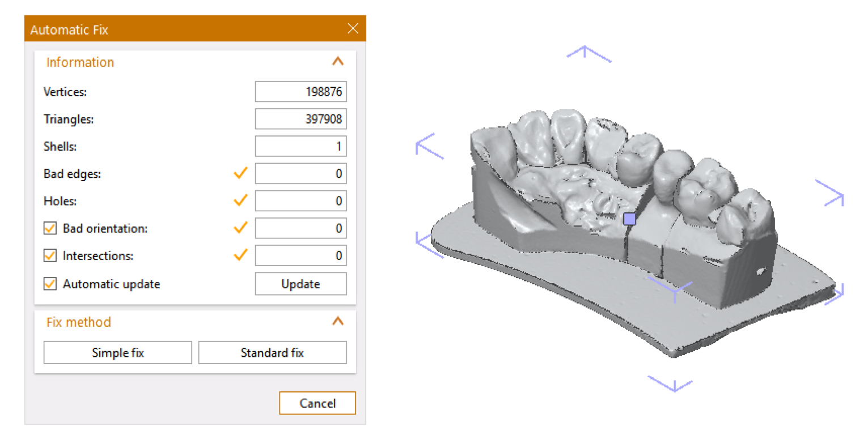This screenshot has width=868, height=444.
Task: Click the orange checkmark next to Bad edges
Action: [241, 173]
